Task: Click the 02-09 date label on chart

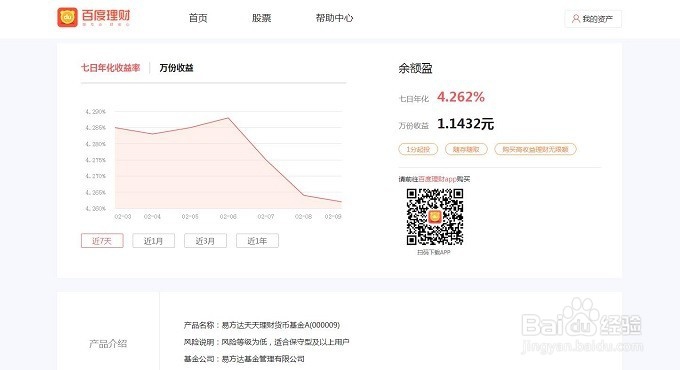Action: click(333, 216)
